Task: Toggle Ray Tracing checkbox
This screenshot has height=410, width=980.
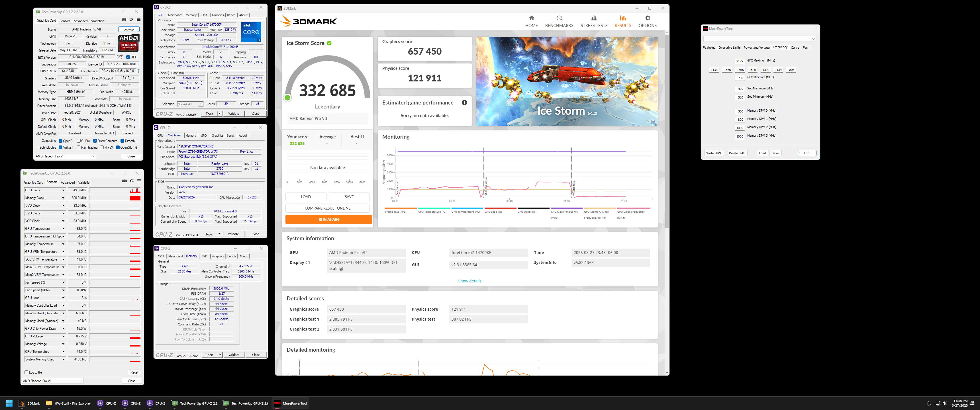Action: (x=78, y=147)
